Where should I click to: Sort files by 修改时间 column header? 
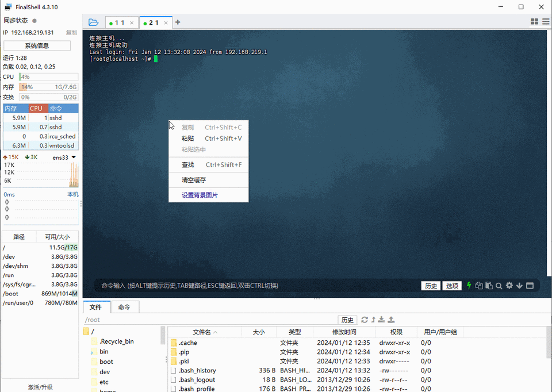pyautogui.click(x=344, y=332)
